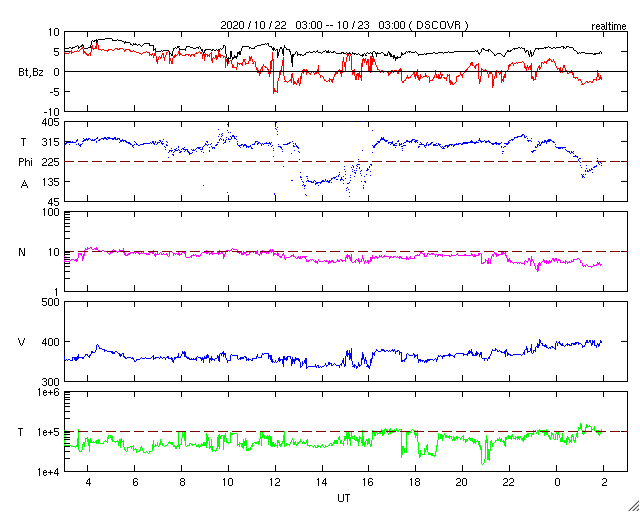Click the 'realtime' label
The width and height of the screenshot is (640, 512).
(609, 27)
